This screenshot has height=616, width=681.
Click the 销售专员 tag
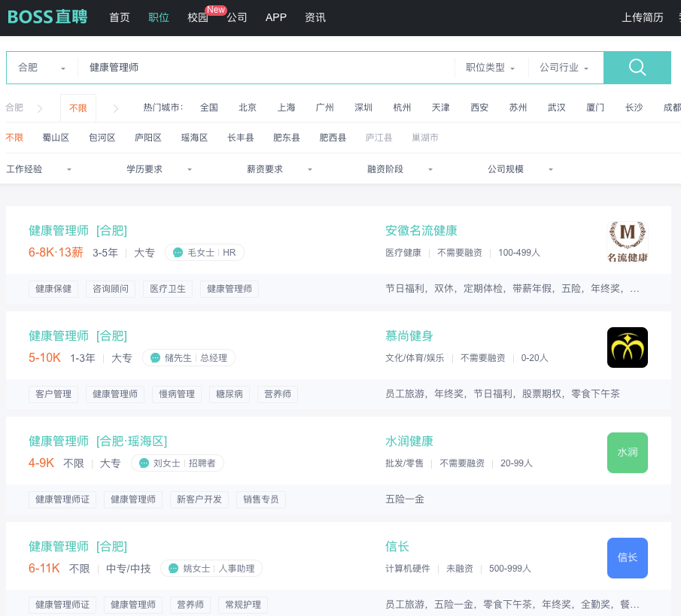(x=260, y=499)
